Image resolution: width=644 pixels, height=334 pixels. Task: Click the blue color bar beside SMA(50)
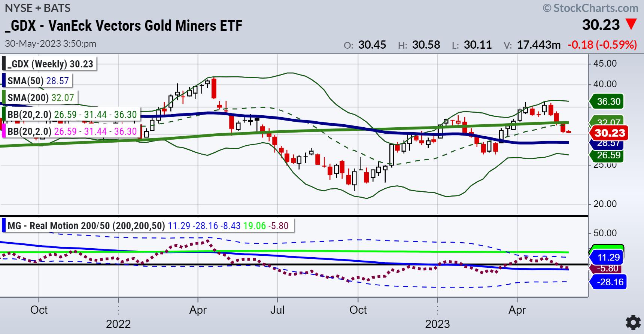coord(4,81)
